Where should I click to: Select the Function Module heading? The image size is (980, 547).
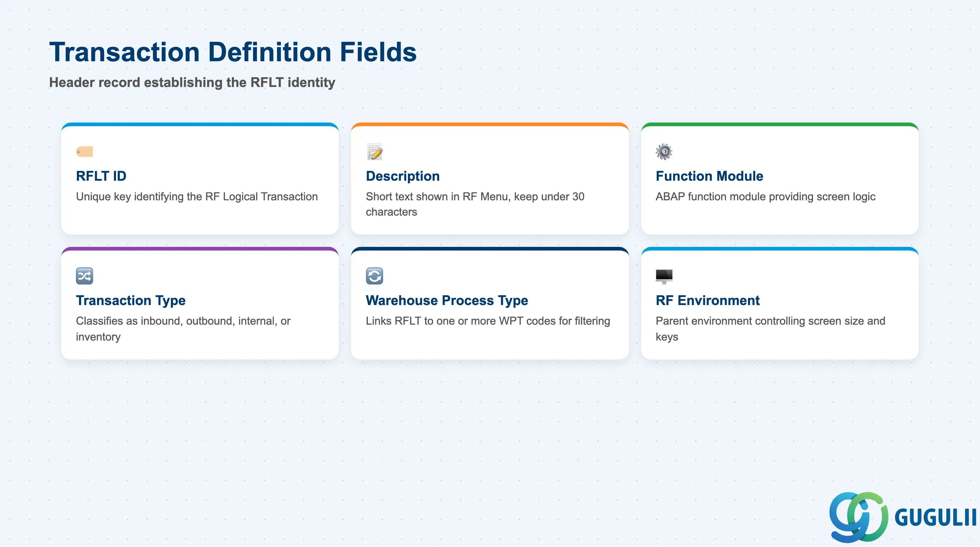709,176
